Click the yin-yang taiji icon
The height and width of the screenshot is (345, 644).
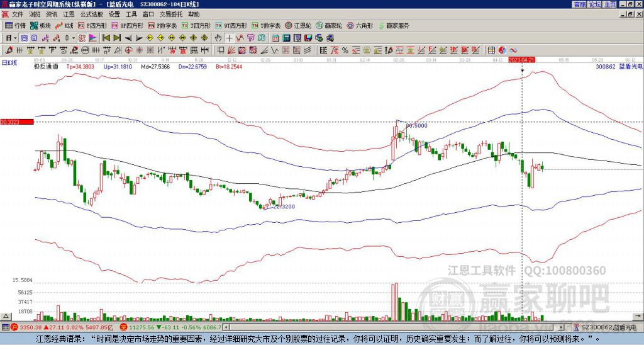pos(502,50)
